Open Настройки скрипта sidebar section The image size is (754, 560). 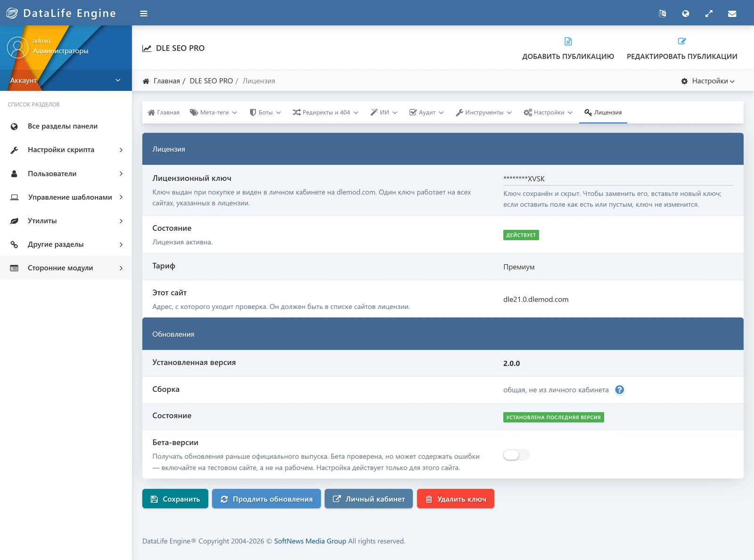66,150
